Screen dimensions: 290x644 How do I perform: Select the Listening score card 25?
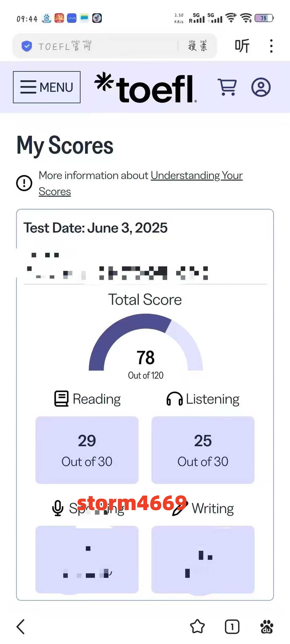(203, 450)
